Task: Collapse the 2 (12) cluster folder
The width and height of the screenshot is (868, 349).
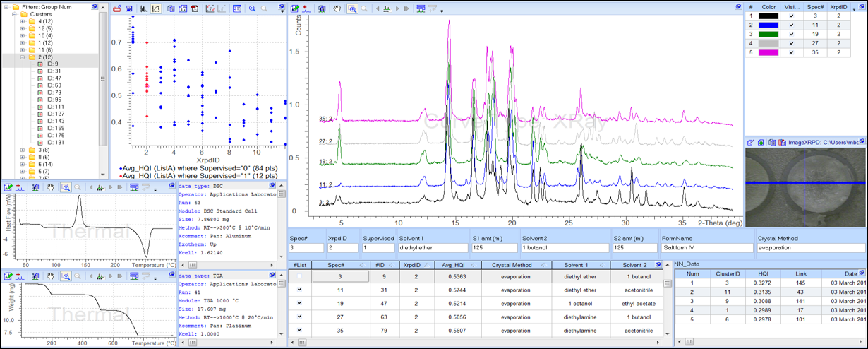Action: [23, 57]
